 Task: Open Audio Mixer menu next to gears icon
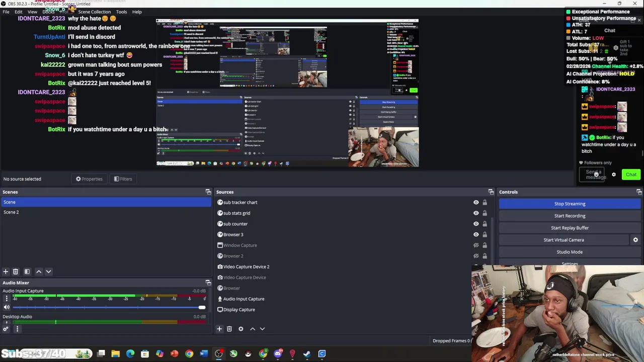(x=17, y=329)
